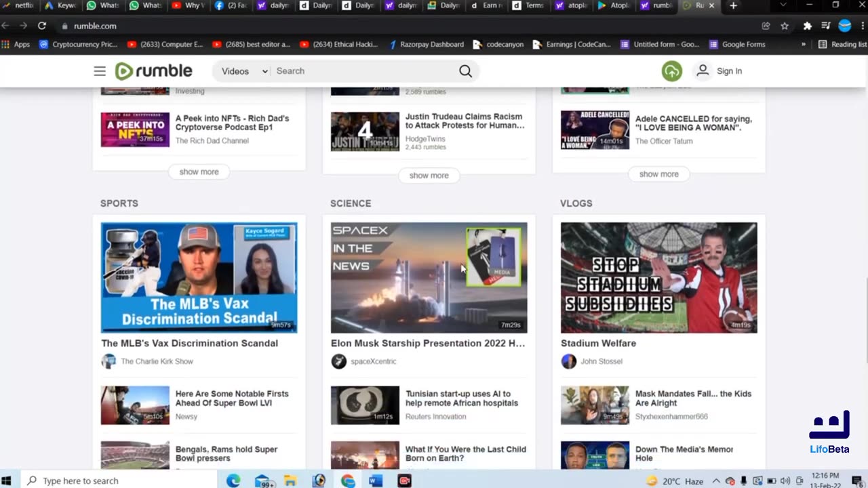The width and height of the screenshot is (868, 488).
Task: Bookmark this page with the star icon
Action: [785, 26]
